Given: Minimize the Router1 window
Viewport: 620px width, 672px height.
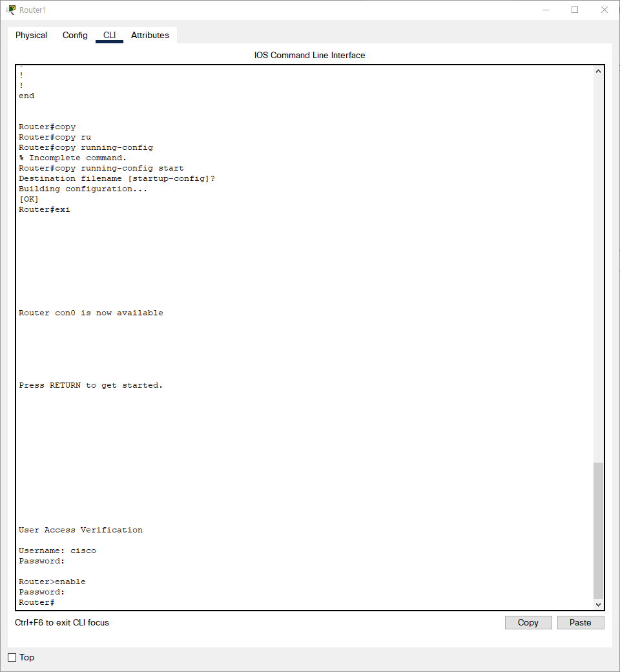Looking at the screenshot, I should tap(546, 10).
